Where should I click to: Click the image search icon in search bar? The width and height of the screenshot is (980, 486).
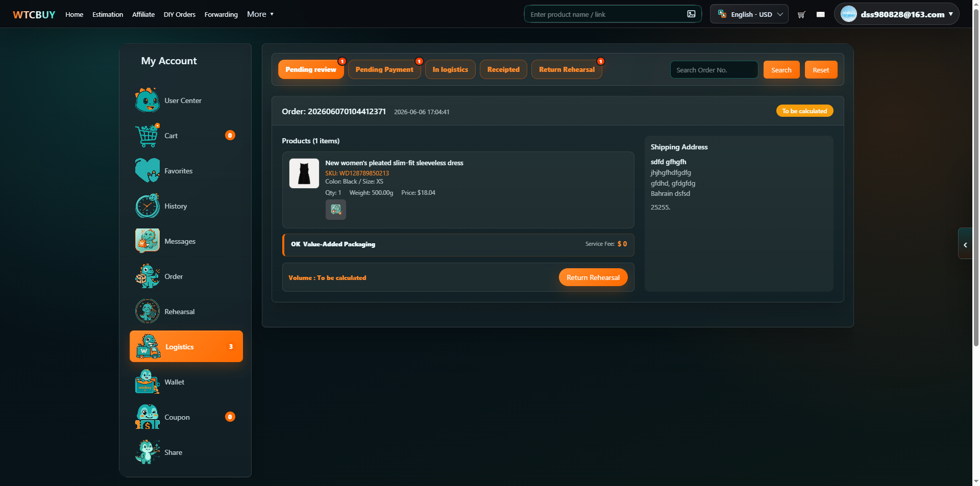(691, 14)
